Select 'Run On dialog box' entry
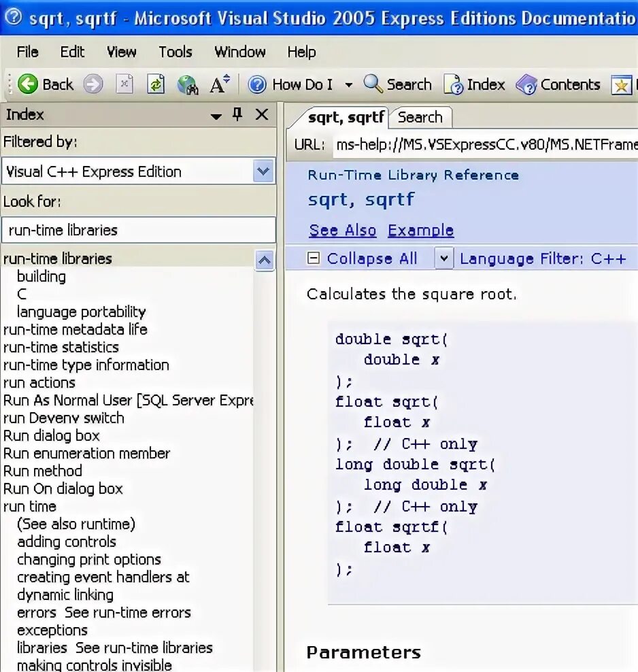The height and width of the screenshot is (672, 638). point(63,488)
